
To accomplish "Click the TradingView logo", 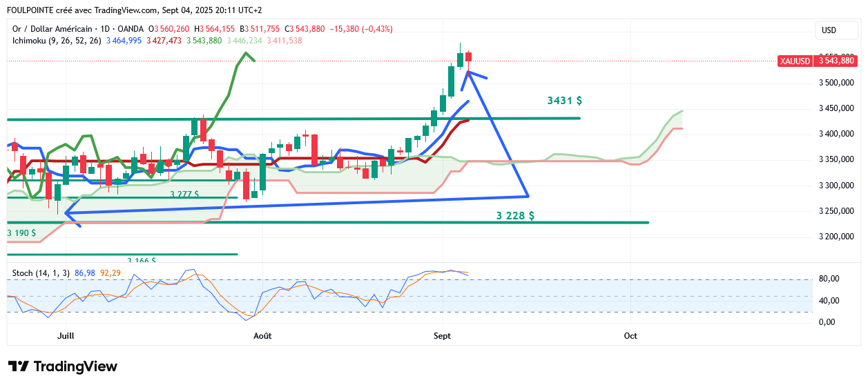I will pos(63,366).
